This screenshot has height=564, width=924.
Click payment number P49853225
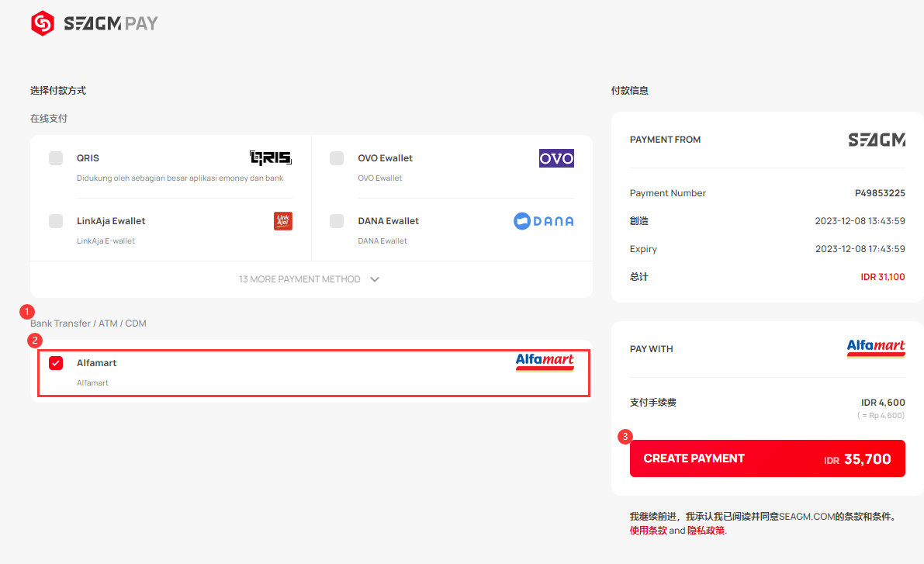point(880,193)
